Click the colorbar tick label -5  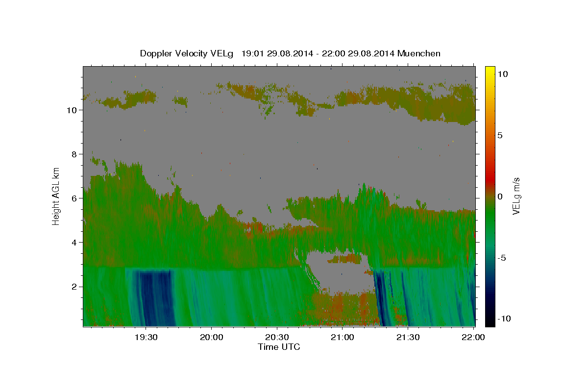[x=501, y=258]
